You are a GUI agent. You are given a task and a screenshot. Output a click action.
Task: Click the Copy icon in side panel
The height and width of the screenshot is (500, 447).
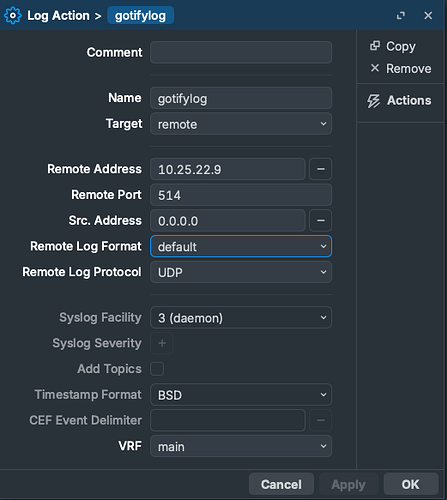tap(375, 46)
